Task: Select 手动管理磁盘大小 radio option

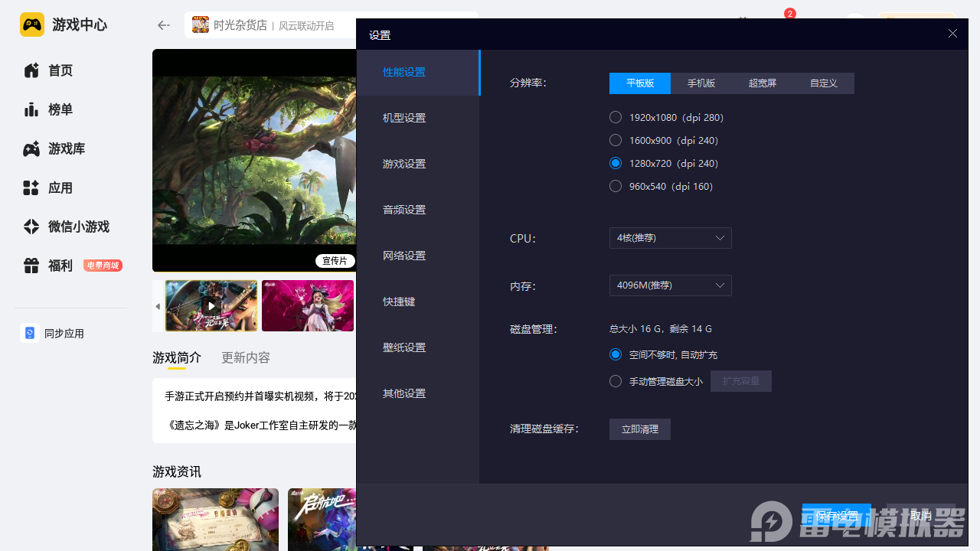Action: 616,381
